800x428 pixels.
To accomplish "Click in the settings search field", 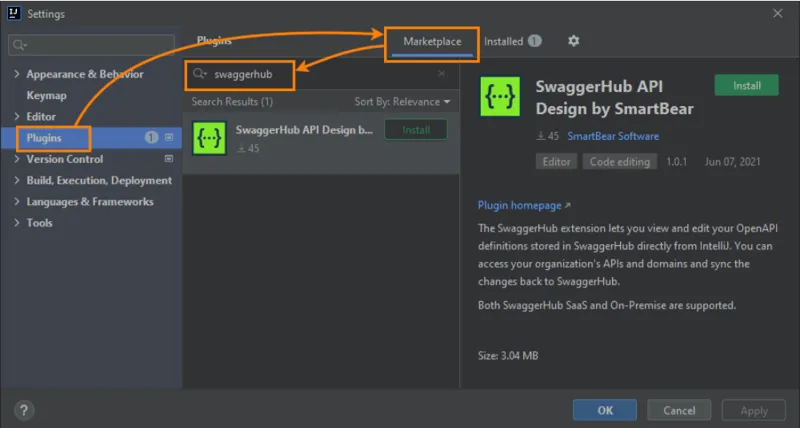I will (x=90, y=45).
